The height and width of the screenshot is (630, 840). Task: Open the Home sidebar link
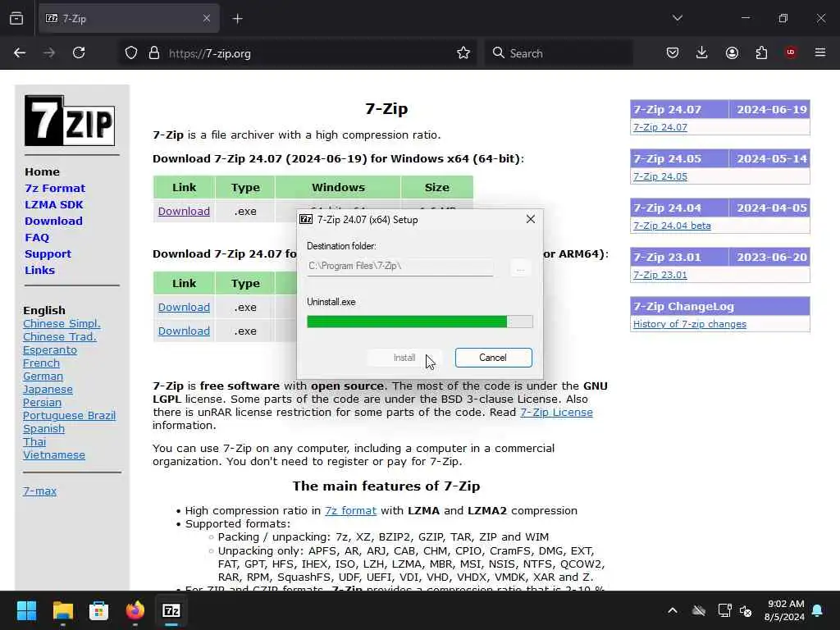(43, 172)
